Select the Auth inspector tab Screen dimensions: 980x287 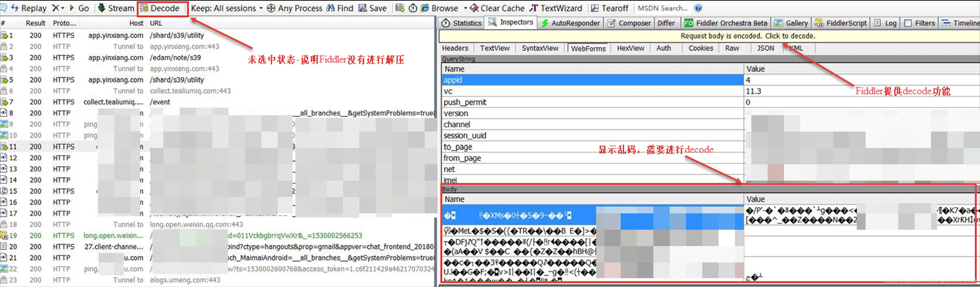click(664, 48)
